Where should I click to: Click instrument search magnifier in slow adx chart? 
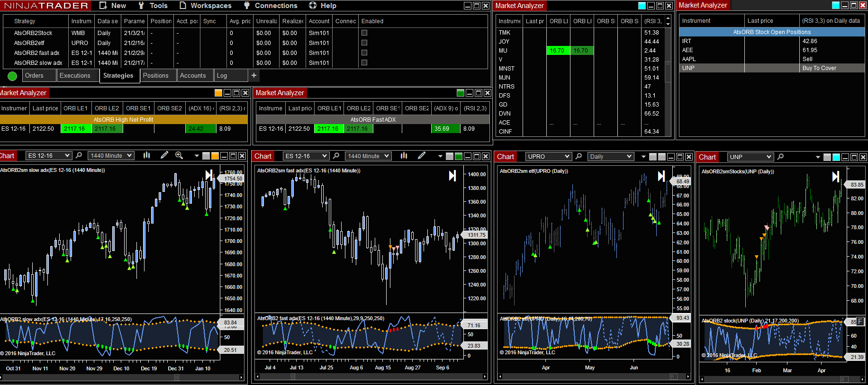[79, 155]
